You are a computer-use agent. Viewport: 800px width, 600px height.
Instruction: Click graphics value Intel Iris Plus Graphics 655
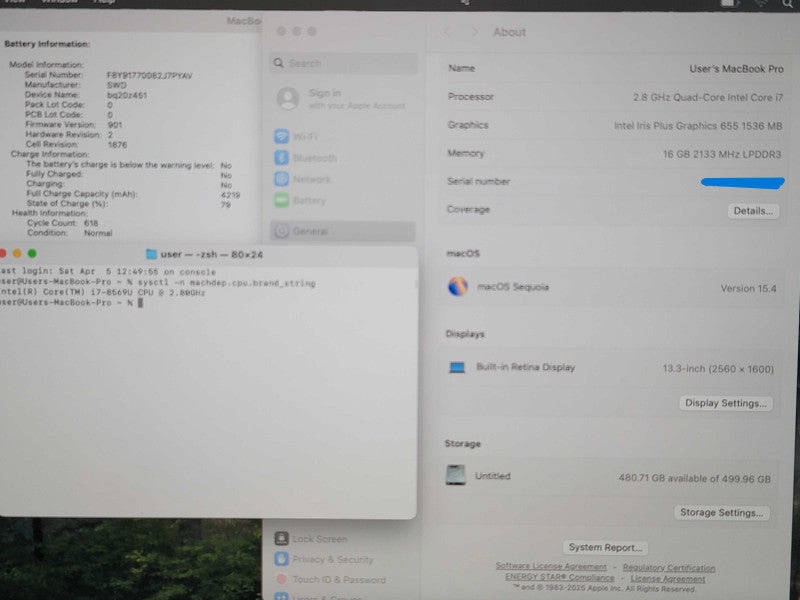click(x=698, y=126)
